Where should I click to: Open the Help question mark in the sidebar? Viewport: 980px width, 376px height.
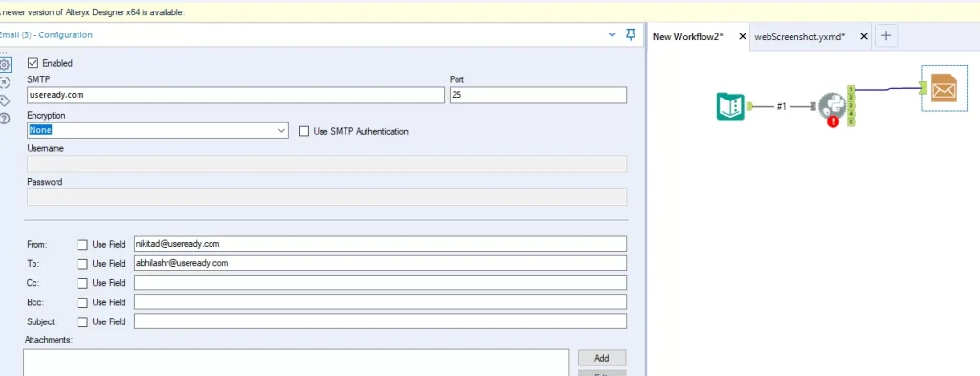click(x=5, y=119)
